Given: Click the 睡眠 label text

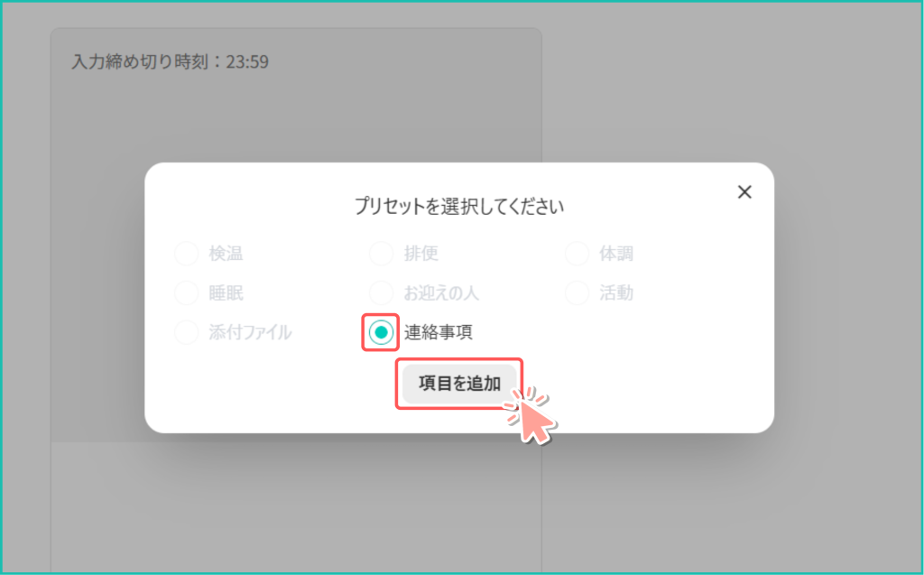Looking at the screenshot, I should 226,292.
